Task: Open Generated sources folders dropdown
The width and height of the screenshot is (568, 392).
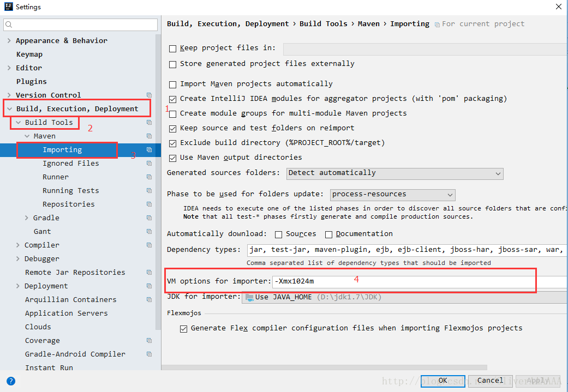Action: click(395, 173)
